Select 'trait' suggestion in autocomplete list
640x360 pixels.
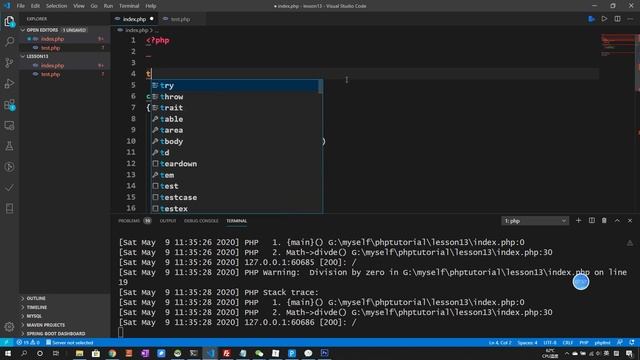click(x=235, y=108)
